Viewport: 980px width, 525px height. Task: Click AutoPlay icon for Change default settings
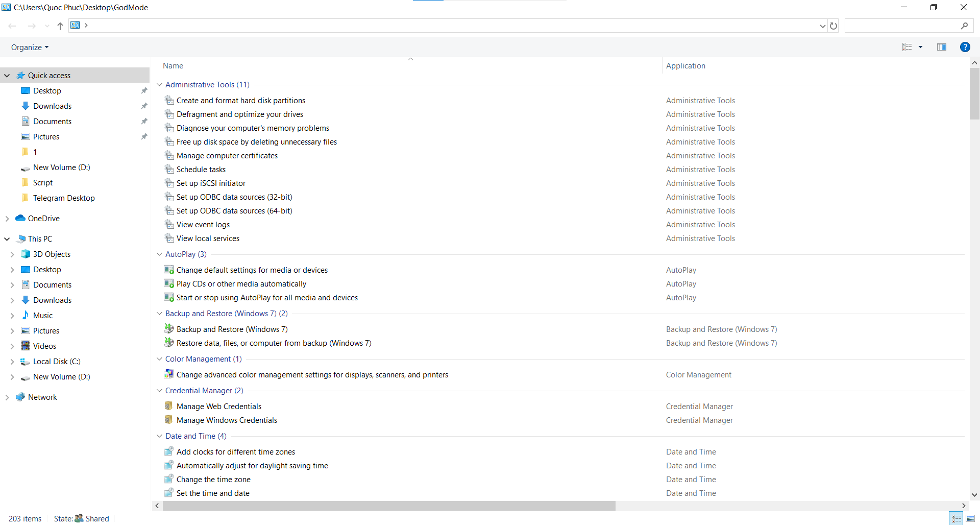point(169,270)
